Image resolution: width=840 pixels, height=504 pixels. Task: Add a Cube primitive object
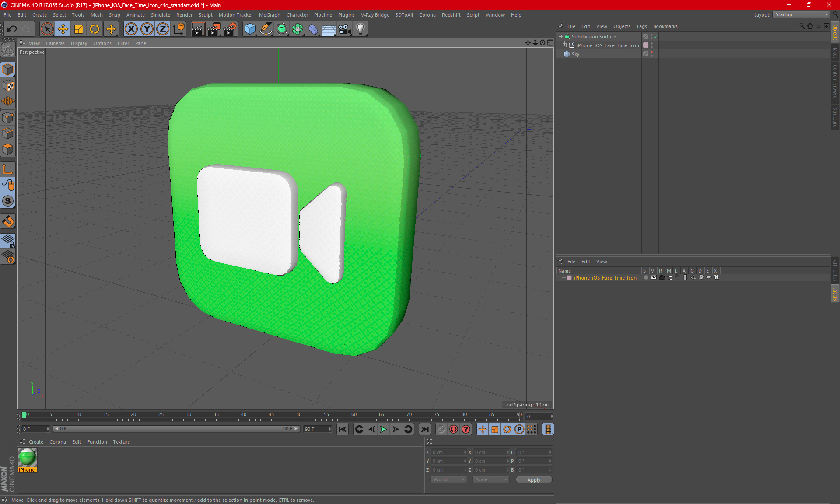tap(250, 29)
